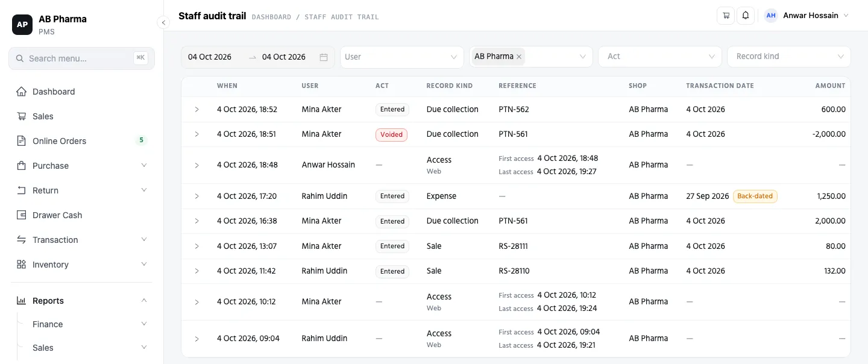Click transaction date 27 Sep 2026
Image resolution: width=868 pixels, height=364 pixels.
point(708,196)
